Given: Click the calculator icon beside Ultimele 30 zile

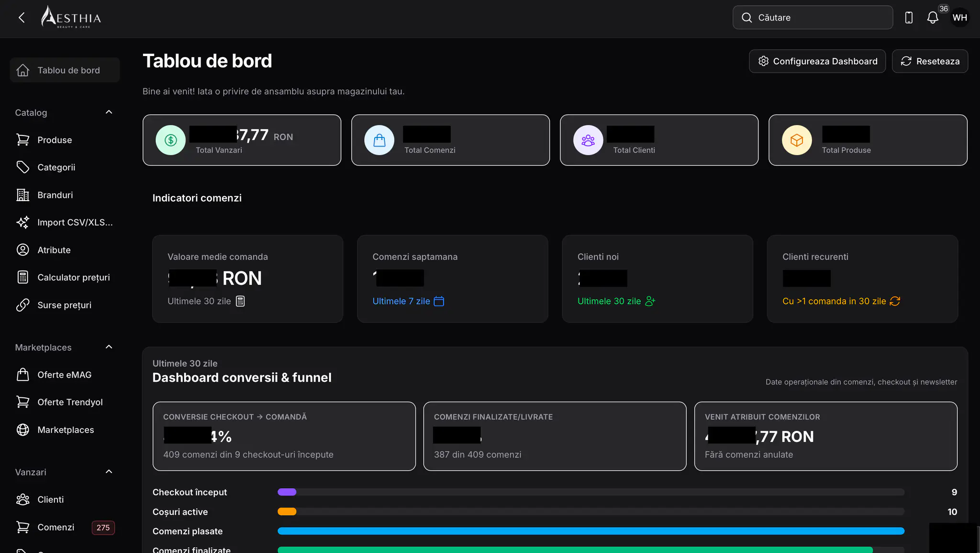Looking at the screenshot, I should [241, 301].
